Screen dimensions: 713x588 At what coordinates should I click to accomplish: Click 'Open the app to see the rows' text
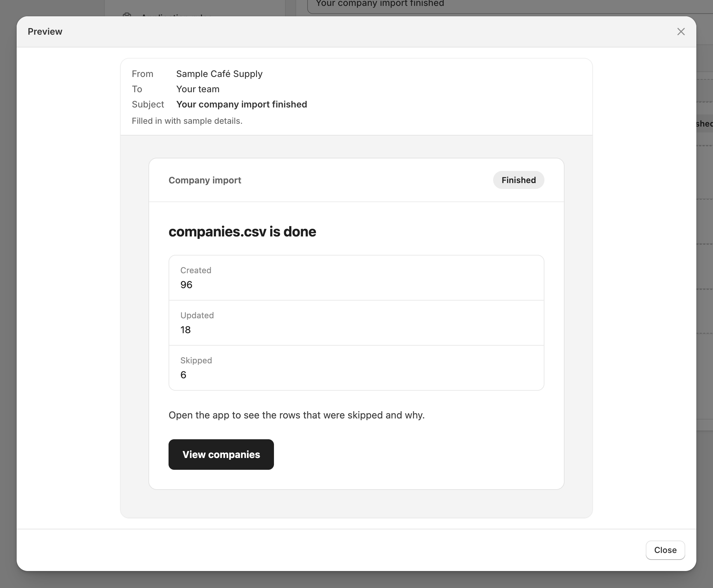297,415
